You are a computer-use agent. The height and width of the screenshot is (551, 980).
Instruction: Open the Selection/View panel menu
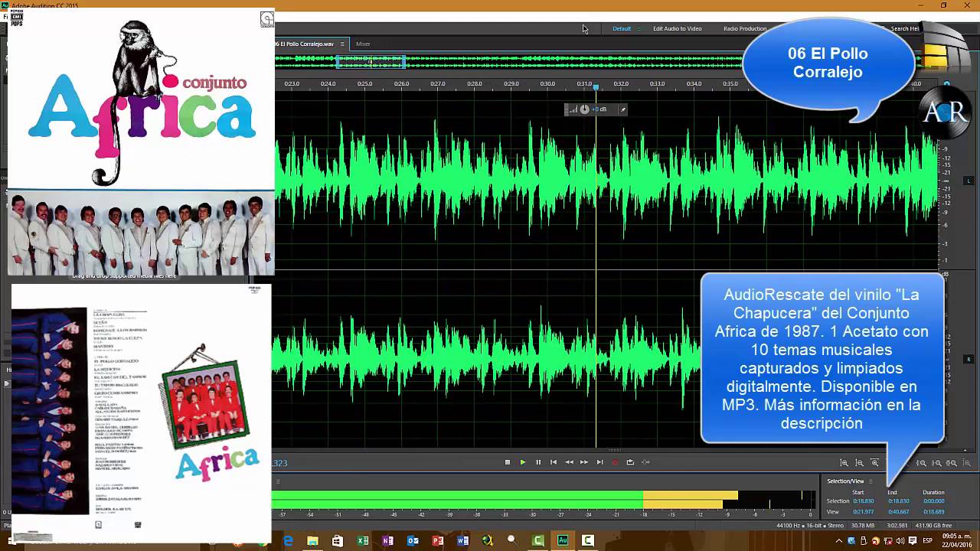(x=871, y=481)
